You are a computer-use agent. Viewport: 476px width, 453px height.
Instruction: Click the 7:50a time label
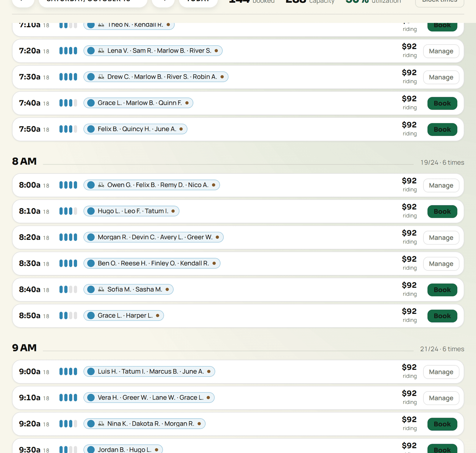[30, 129]
